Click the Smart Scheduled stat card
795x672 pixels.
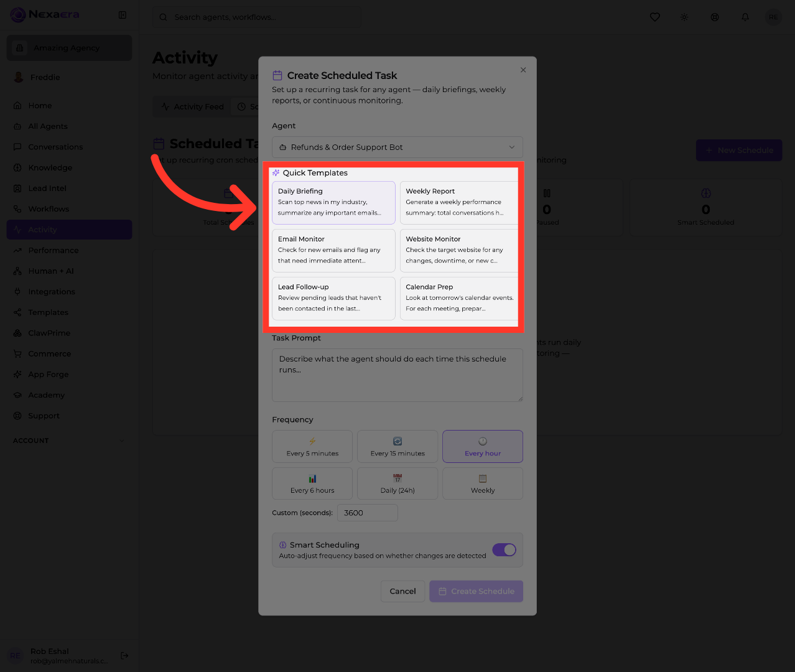[706, 208]
